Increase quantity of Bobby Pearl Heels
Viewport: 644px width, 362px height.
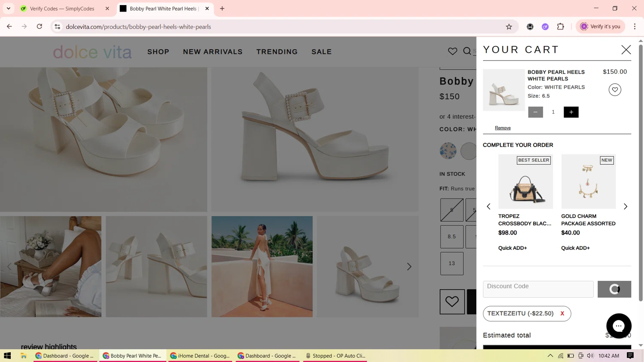click(x=571, y=112)
